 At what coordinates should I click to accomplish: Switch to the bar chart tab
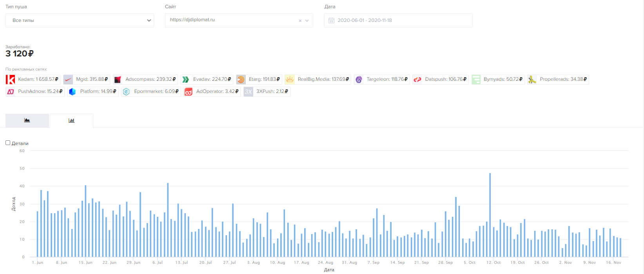(71, 120)
